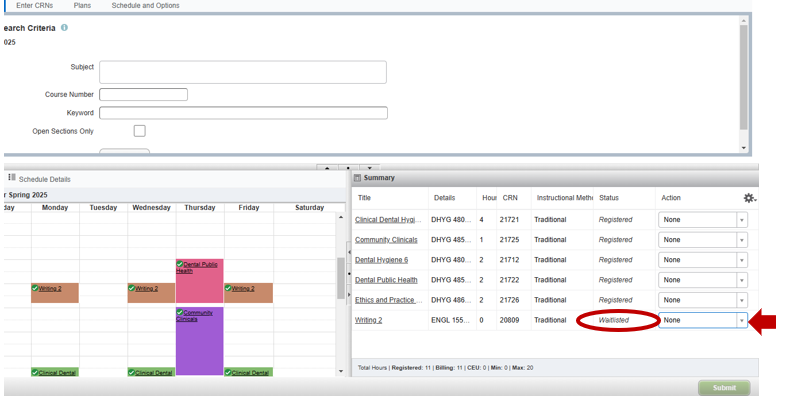
Task: Click the purple Community Clinicals schedule block
Action: click(199, 345)
